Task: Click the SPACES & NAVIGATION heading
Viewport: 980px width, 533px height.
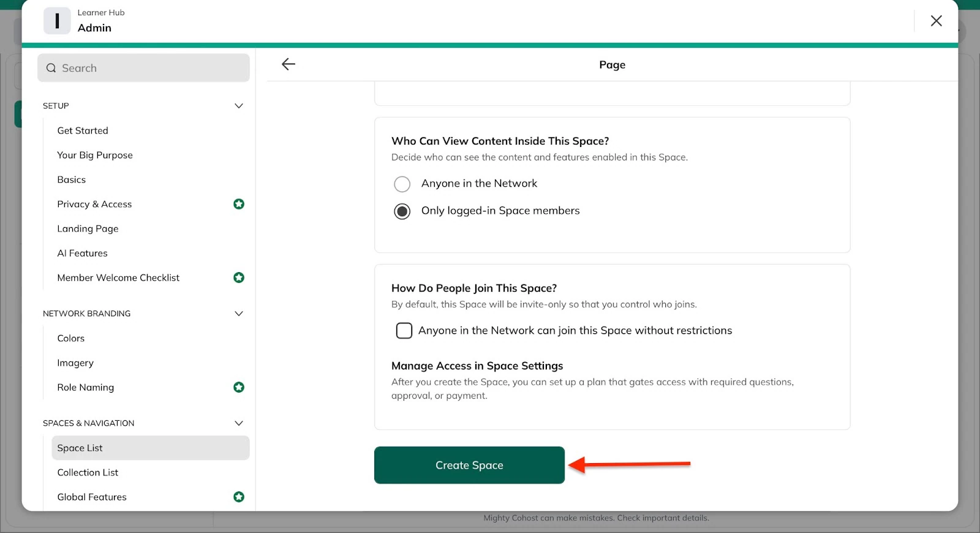Action: click(x=88, y=423)
